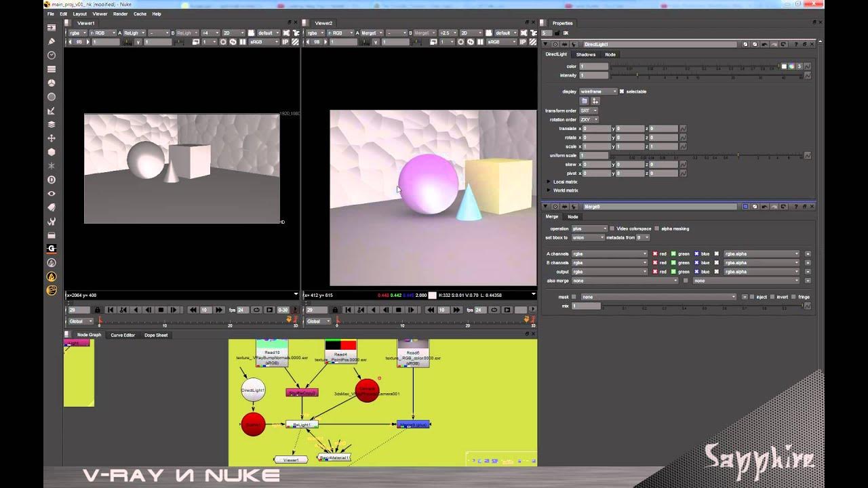Switch to the Curve Editor tab
Image resolution: width=868 pixels, height=488 pixels.
[123, 335]
